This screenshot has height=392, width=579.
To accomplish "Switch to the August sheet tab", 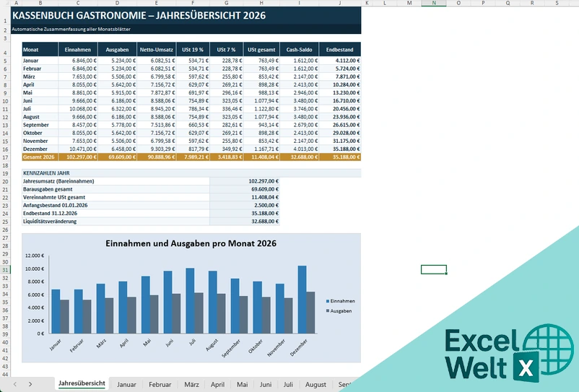I will 315,384.
